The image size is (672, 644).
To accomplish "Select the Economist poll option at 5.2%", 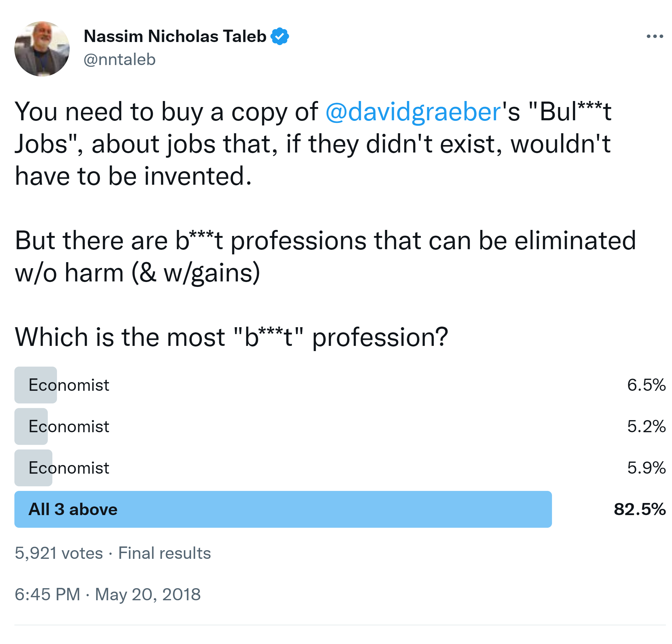I will (x=68, y=426).
